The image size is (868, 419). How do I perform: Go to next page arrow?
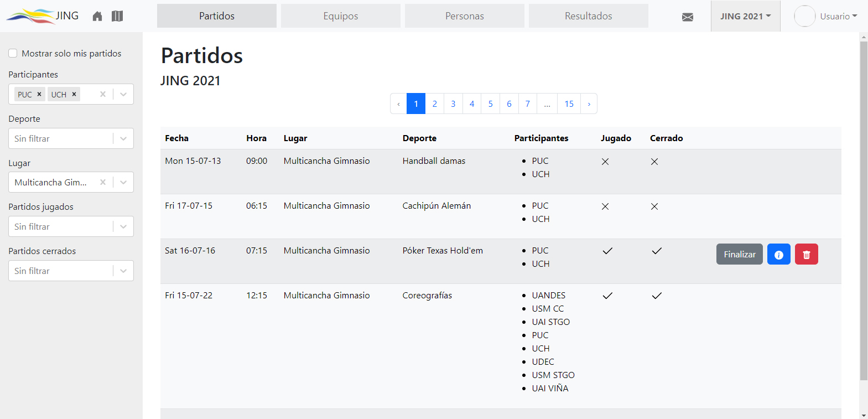589,104
